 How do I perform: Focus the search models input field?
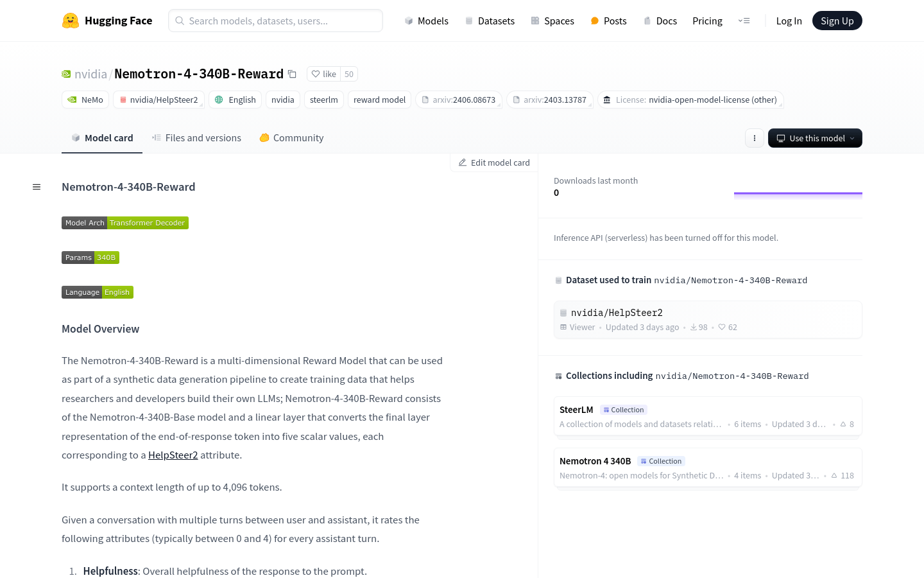(x=276, y=21)
